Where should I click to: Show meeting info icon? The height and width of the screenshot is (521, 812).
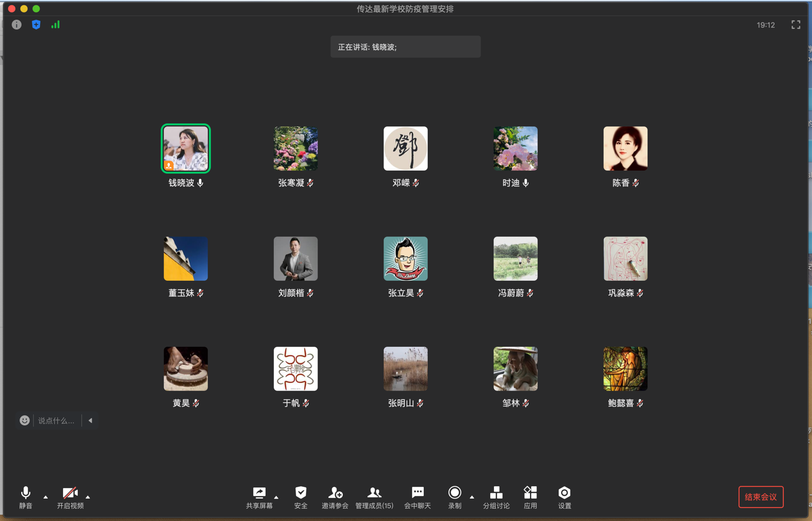pyautogui.click(x=17, y=25)
